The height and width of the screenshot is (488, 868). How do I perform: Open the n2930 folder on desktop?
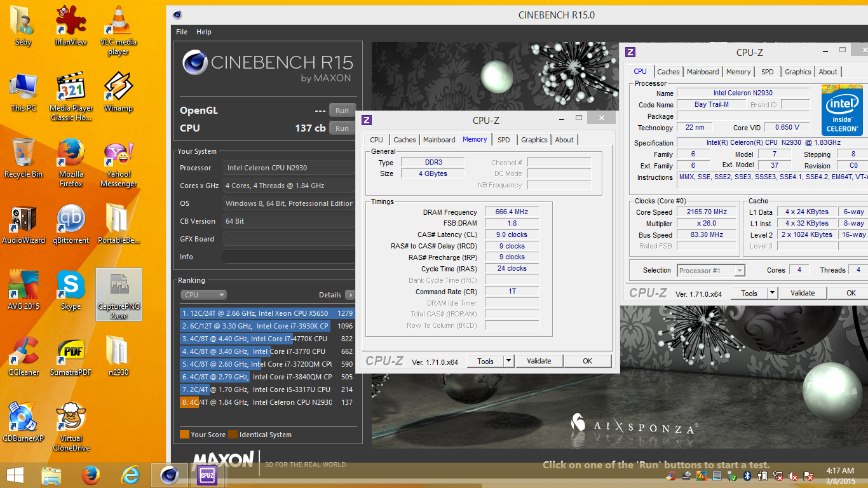[x=118, y=356]
